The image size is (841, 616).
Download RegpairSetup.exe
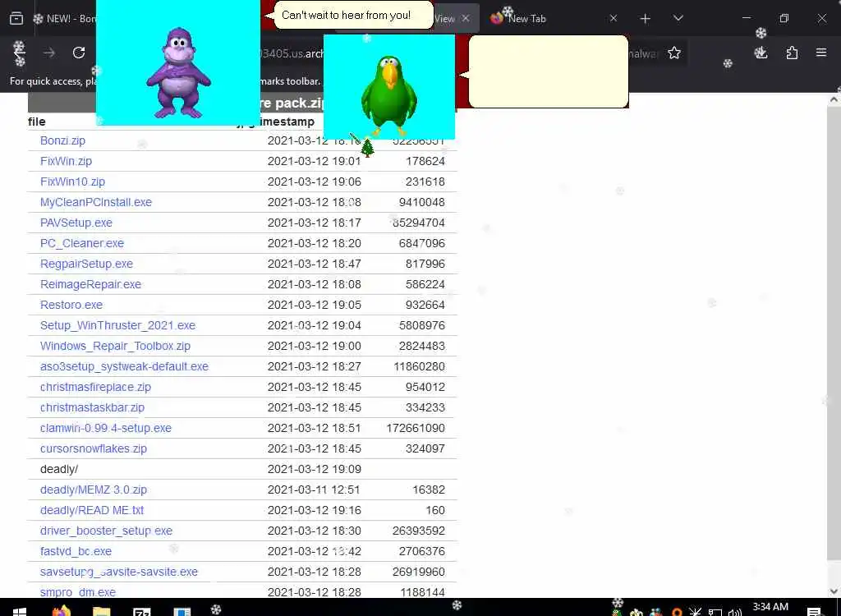86,264
